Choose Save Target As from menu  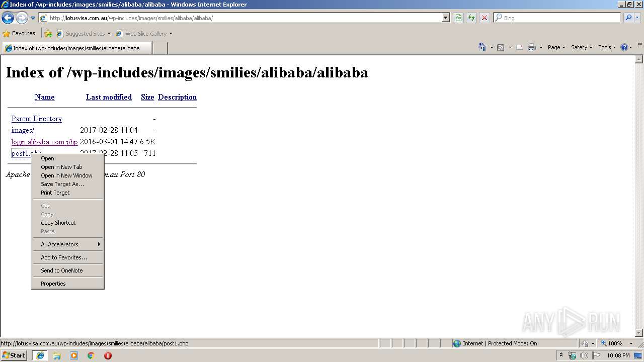68,184
